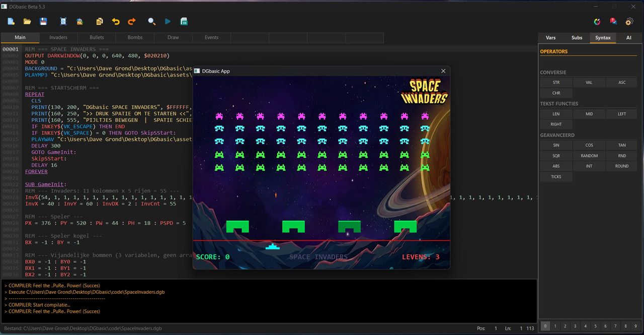Open search with the magnifying glass icon
Viewport: 644px width, 335px height.
pos(151,22)
